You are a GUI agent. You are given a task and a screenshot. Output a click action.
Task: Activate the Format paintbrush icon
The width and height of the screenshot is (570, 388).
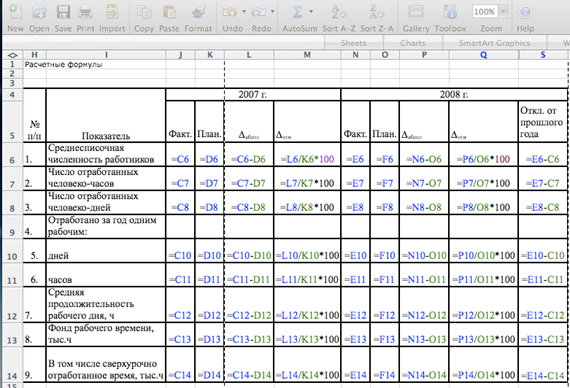point(198,12)
